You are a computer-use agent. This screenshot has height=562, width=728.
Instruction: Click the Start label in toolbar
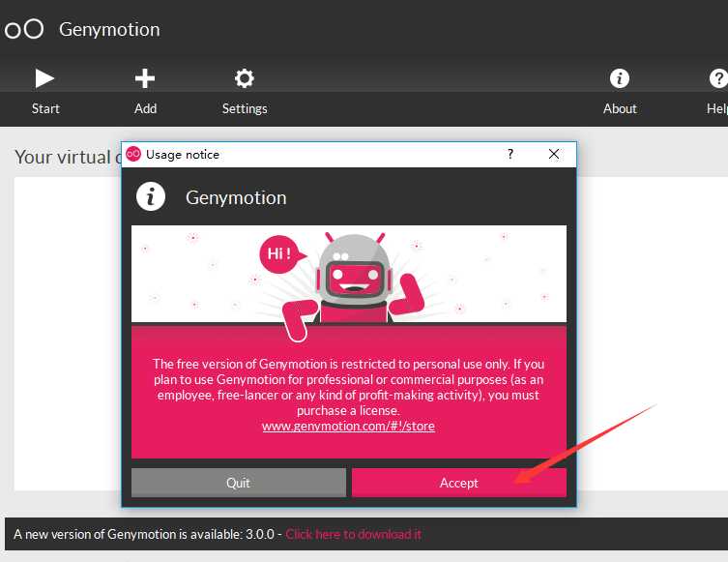(x=45, y=108)
